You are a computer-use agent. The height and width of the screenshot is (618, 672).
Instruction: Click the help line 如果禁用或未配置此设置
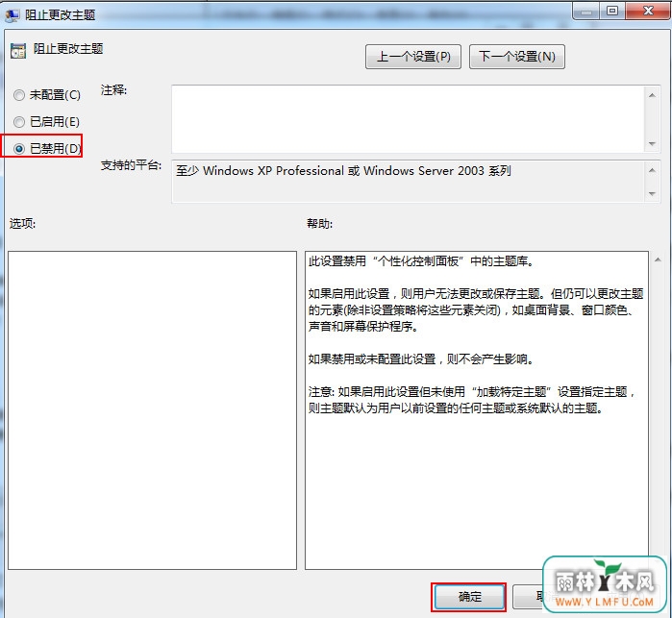420,358
